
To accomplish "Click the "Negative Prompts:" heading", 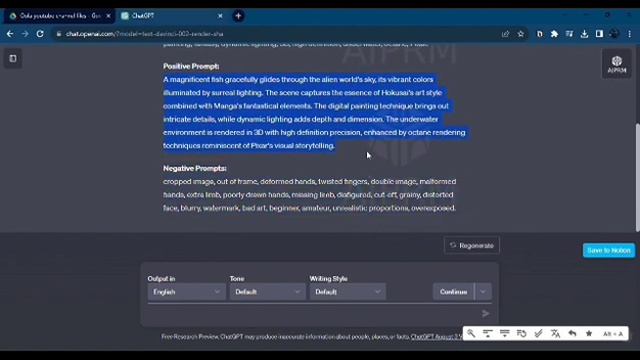I will tap(195, 168).
